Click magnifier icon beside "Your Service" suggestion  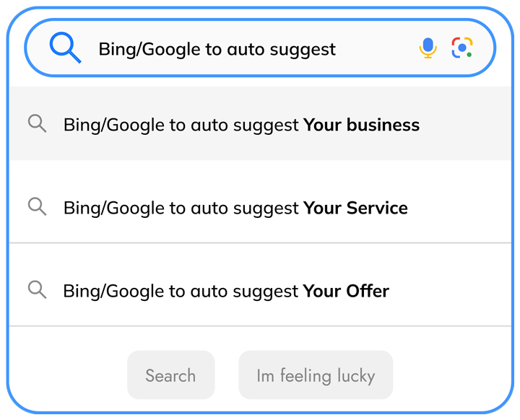(37, 206)
